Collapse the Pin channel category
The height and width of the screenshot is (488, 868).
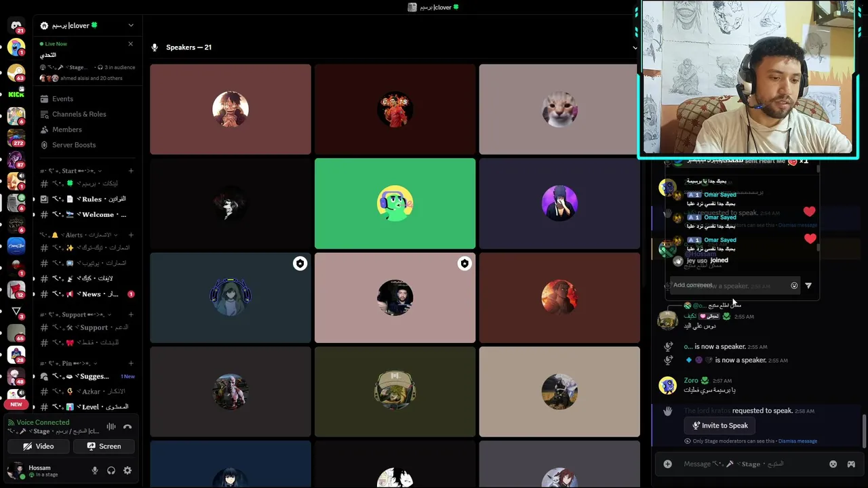(68, 363)
